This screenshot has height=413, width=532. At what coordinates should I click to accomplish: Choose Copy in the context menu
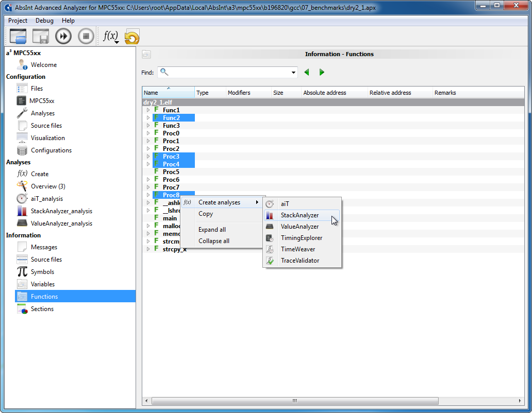pos(223,214)
